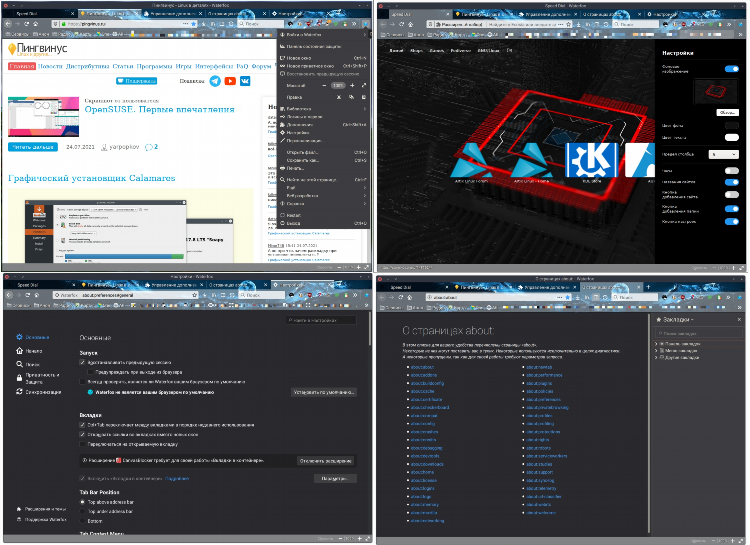Image resolution: width=750 pixels, height=545 pixels.
Task: Choose Настройки from the Waterfox menu
Action: (x=323, y=133)
